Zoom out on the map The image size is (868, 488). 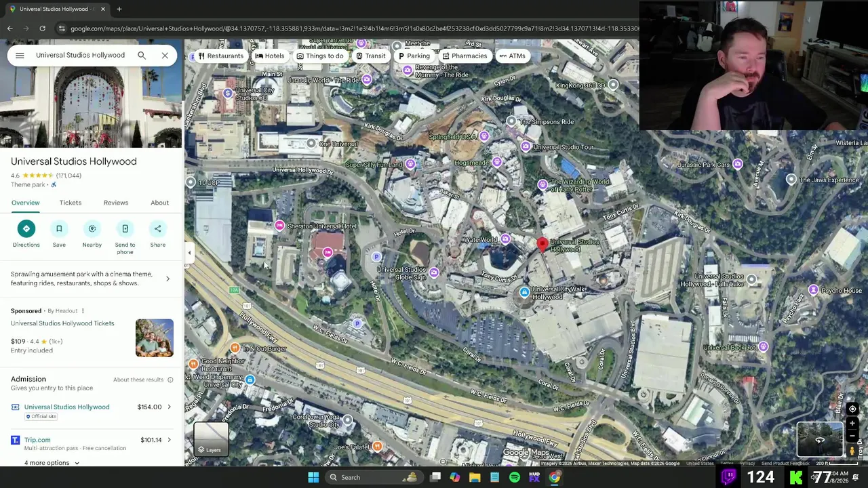coord(852,437)
